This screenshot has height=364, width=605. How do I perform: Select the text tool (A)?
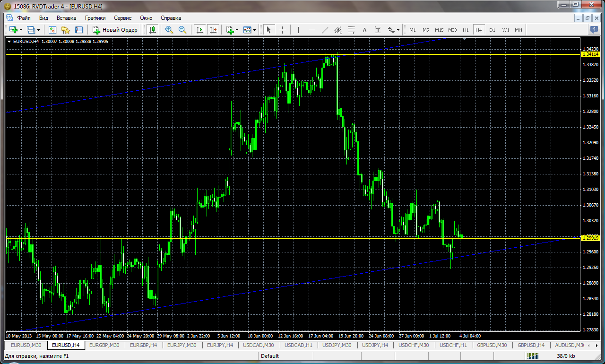364,30
